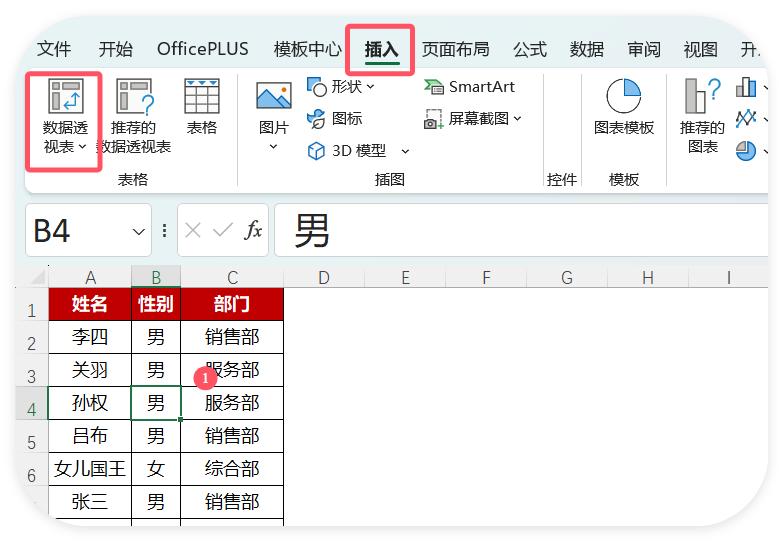Select 销售部 cell in 吕布 row

(x=232, y=436)
